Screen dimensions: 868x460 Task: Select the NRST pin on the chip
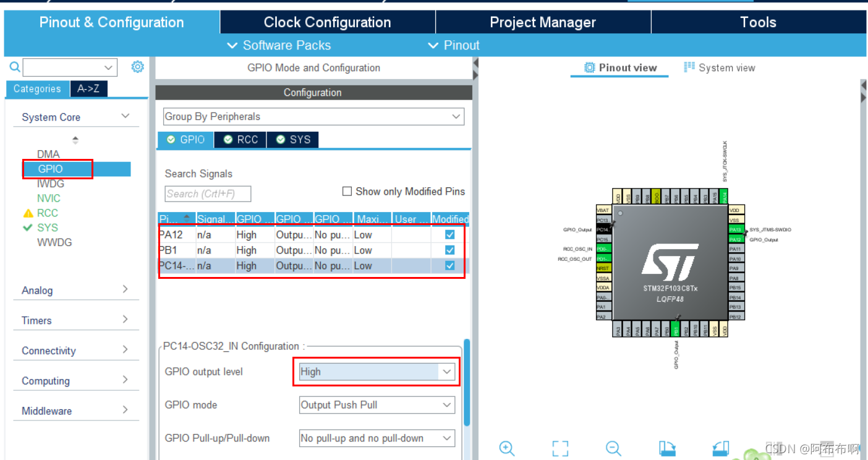pos(604,268)
